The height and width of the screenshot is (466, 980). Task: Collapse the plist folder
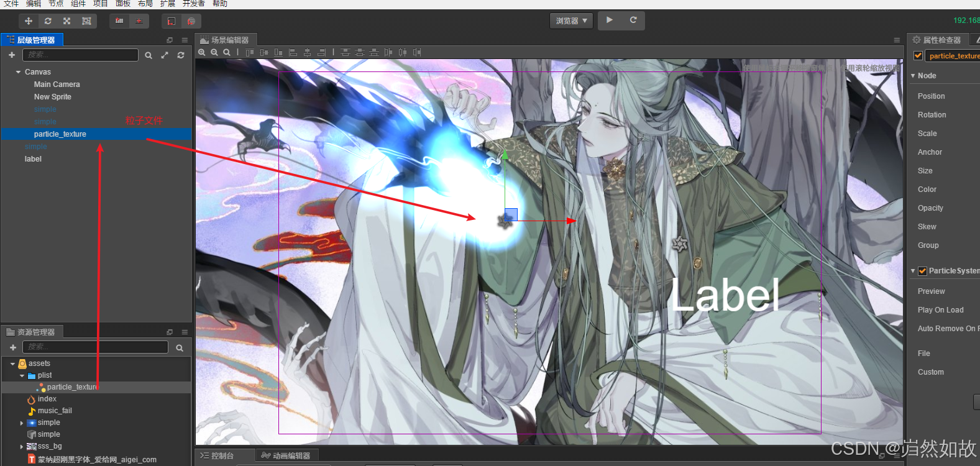coord(22,376)
